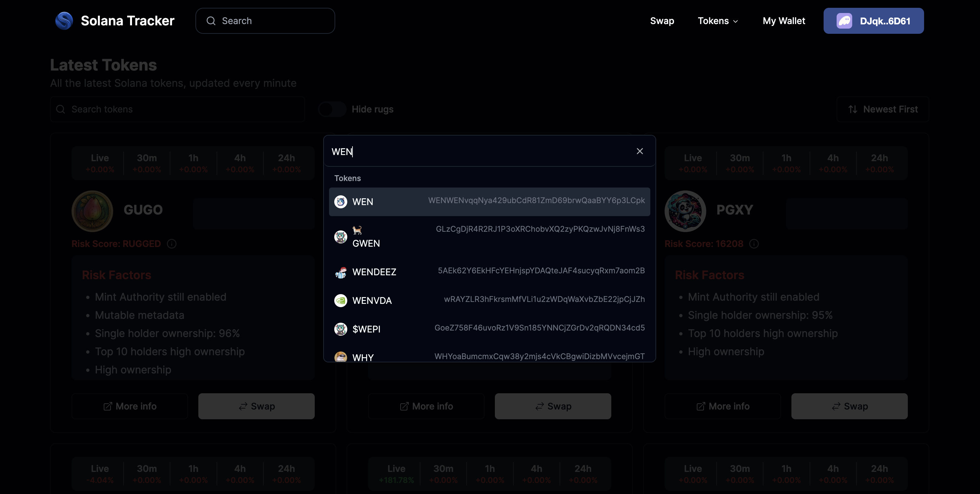Click Swap button on GUGO card
The width and height of the screenshot is (980, 494).
[x=257, y=406]
